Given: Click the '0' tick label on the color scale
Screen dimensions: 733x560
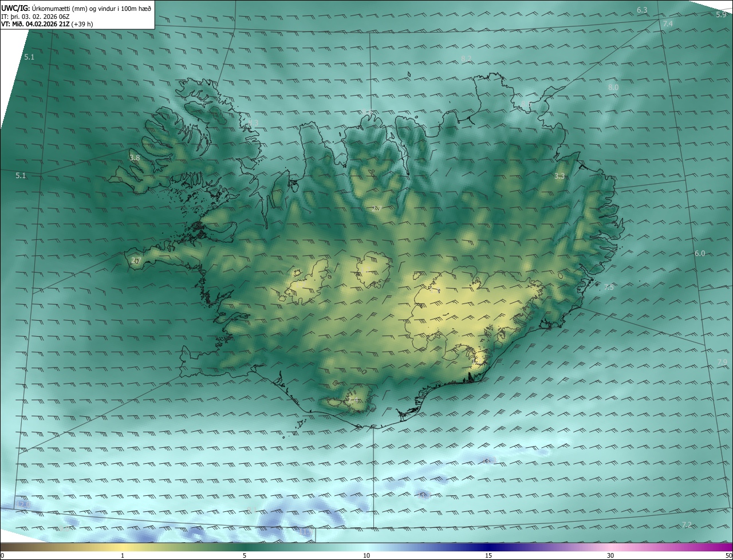Looking at the screenshot, I should click(2, 555).
